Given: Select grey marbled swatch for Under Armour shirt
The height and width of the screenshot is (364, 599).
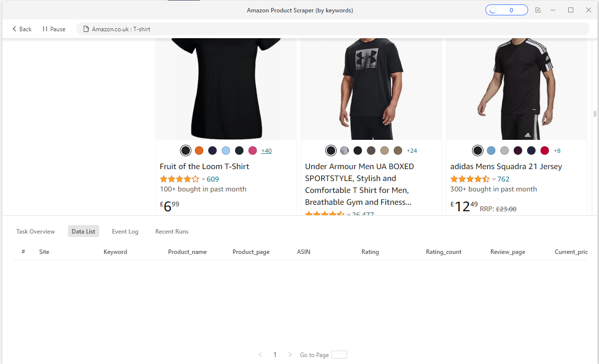Looking at the screenshot, I should coord(344,151).
